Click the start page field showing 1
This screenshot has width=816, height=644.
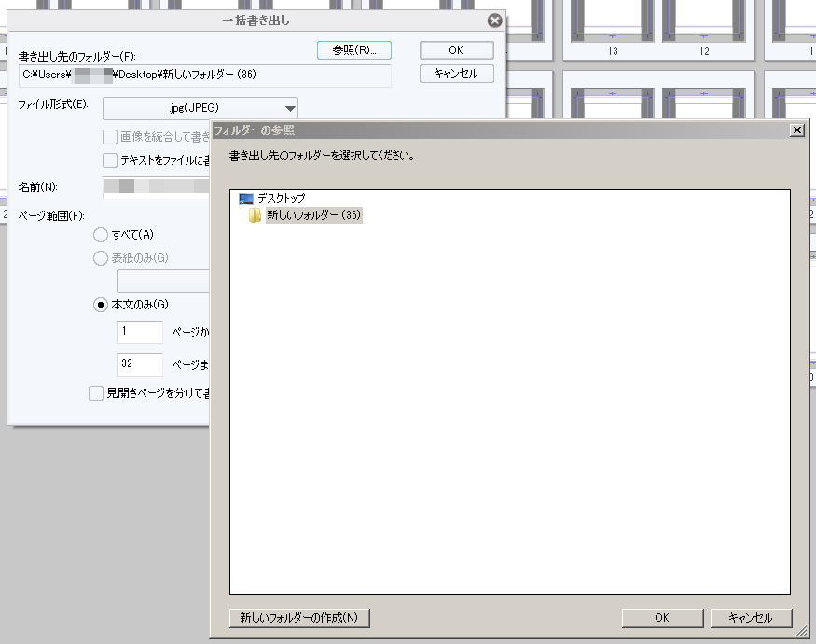140,332
